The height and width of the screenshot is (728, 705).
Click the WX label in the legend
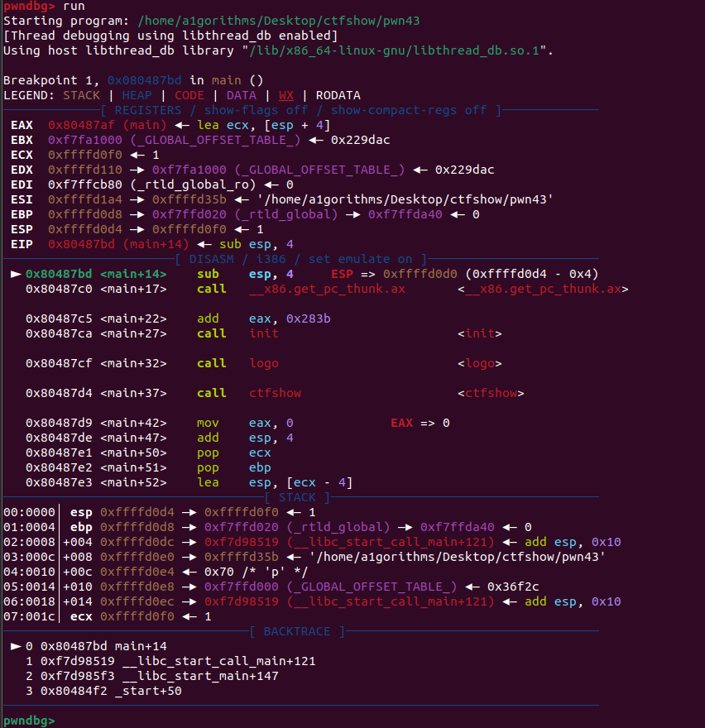click(285, 95)
